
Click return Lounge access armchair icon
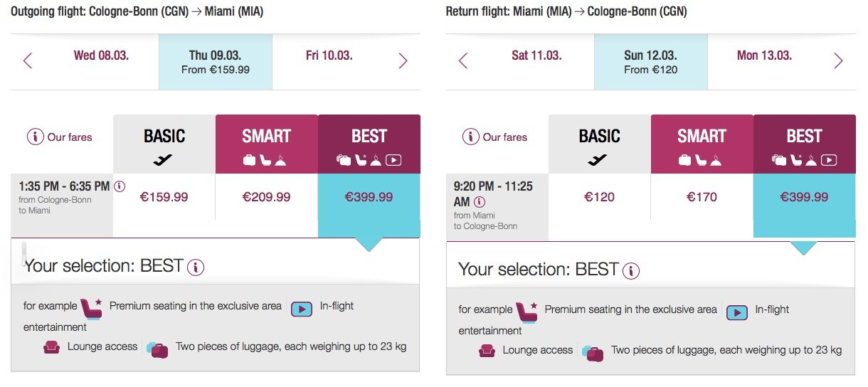pos(487,351)
